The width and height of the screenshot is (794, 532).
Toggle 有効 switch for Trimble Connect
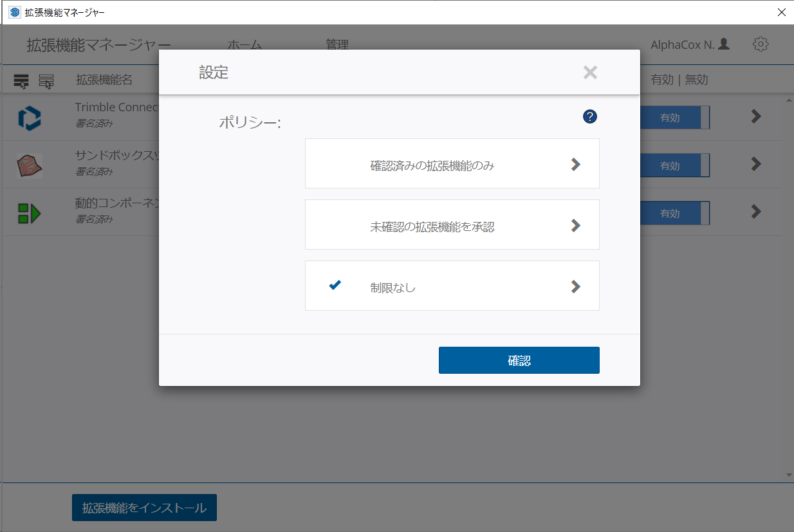coord(674,118)
